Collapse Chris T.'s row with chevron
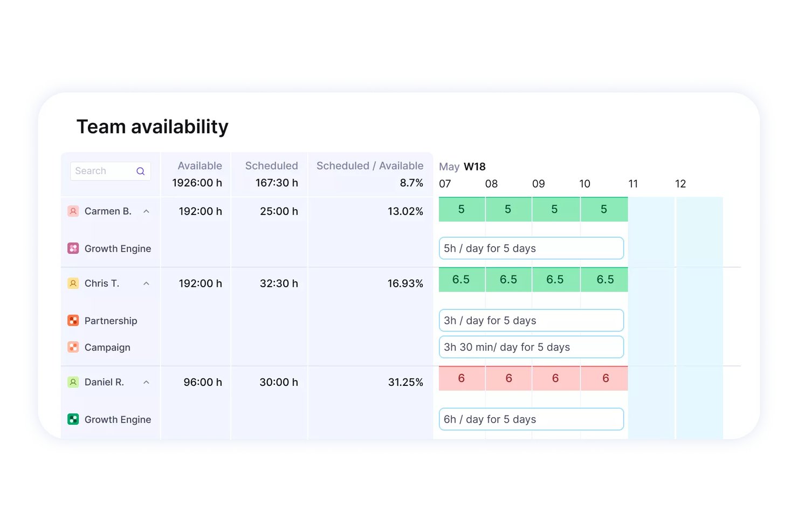Viewport: 798px width, 532px height. pos(146,284)
